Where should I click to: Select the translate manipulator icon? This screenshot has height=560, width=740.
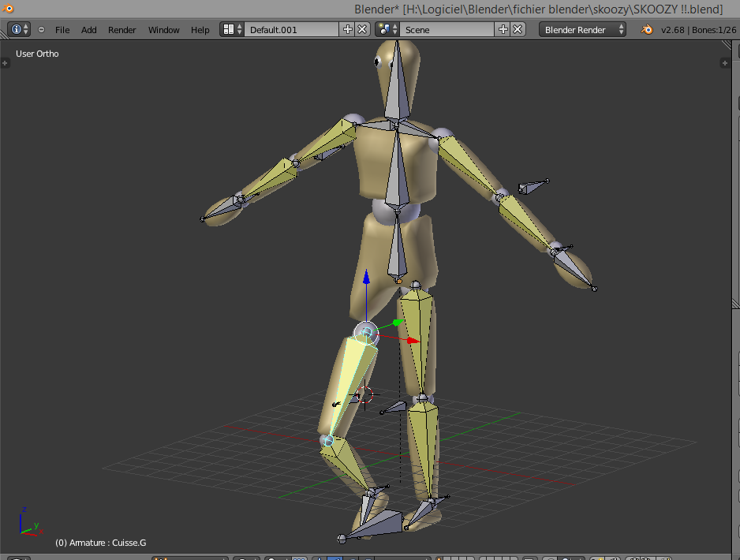point(334,558)
